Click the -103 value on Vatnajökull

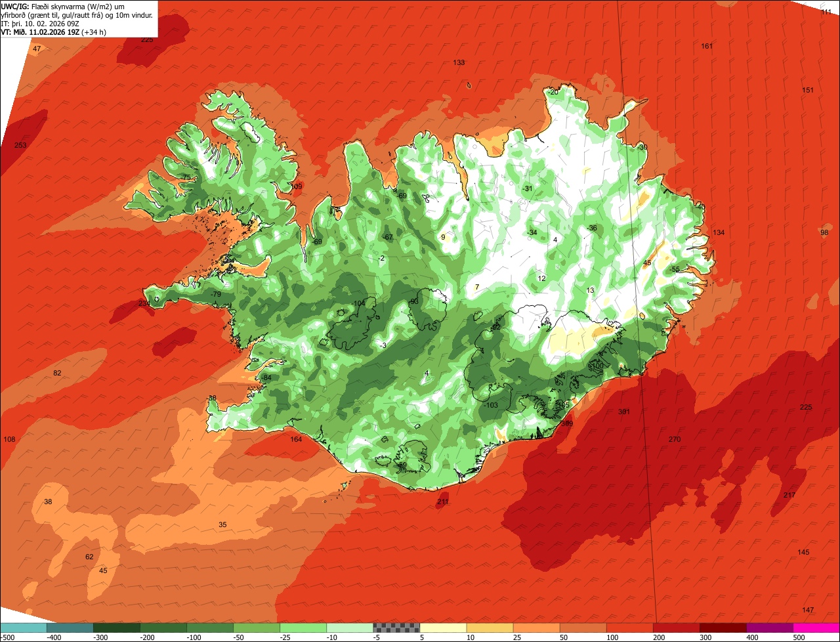coord(490,405)
